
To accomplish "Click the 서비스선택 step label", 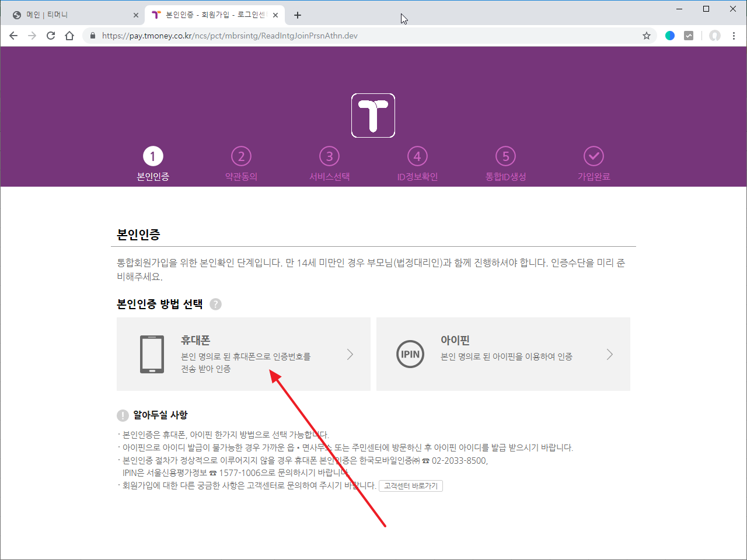I will 329,177.
